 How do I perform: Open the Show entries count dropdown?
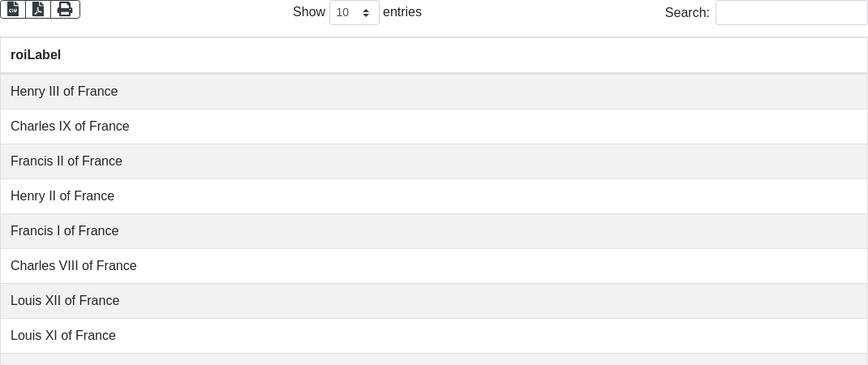click(354, 12)
